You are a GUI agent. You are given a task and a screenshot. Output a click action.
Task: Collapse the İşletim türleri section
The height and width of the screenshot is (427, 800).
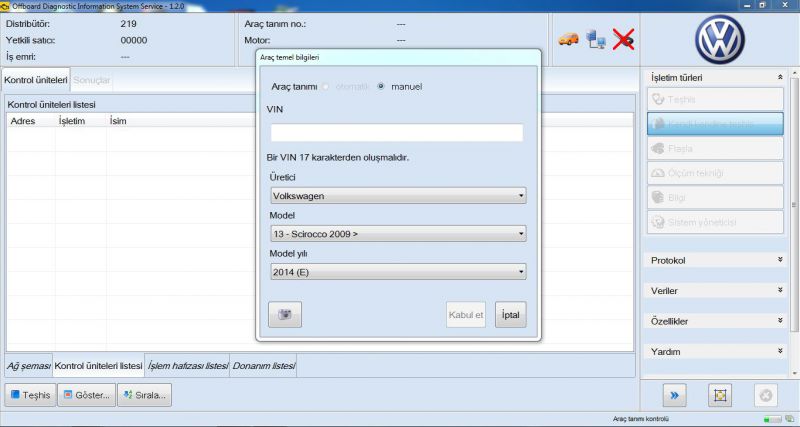click(x=780, y=78)
